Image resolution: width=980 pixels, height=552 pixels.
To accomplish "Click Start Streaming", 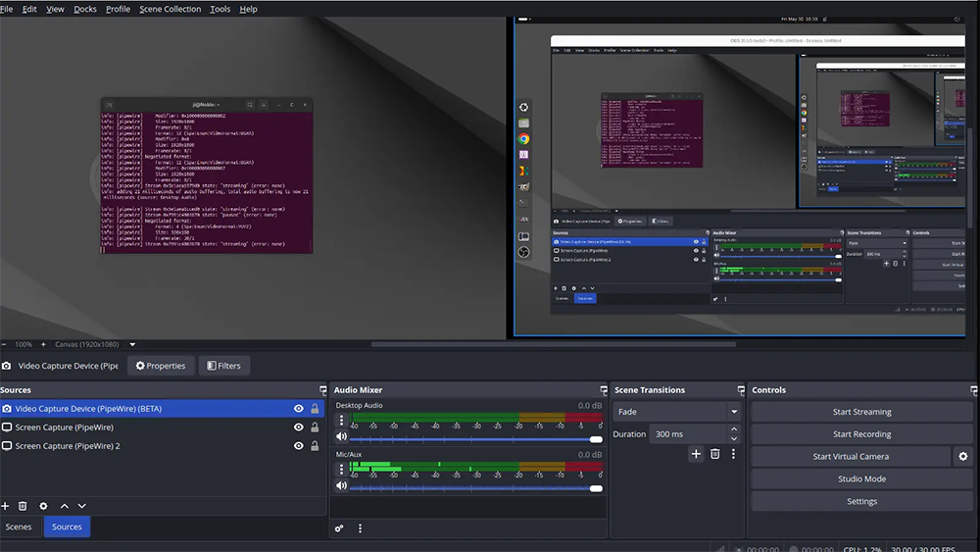I will (861, 412).
